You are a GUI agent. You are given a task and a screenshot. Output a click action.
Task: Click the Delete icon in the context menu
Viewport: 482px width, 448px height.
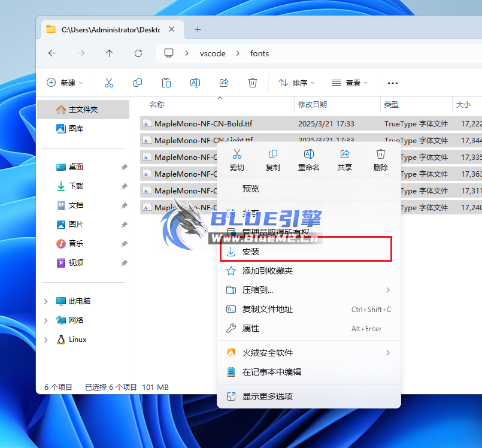pos(380,159)
